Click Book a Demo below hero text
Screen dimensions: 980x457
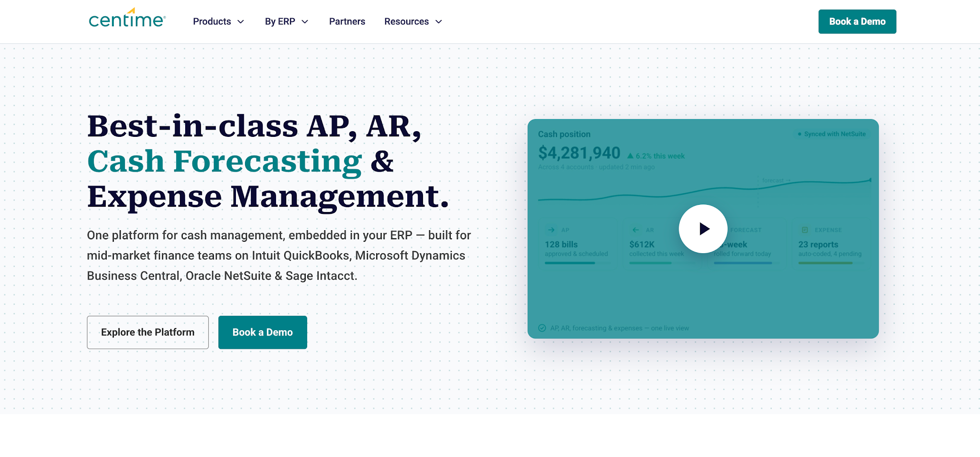click(263, 332)
